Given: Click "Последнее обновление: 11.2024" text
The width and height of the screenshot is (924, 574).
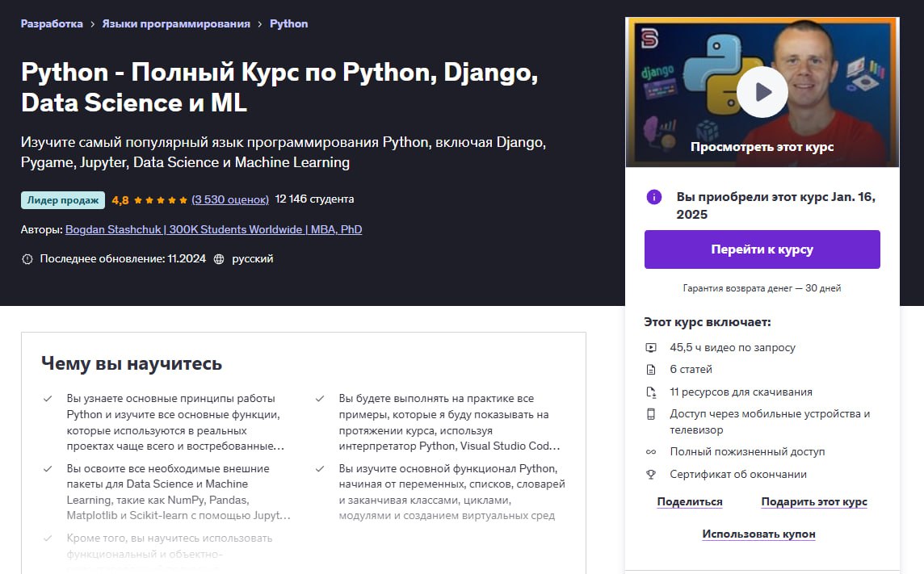Looking at the screenshot, I should (123, 259).
